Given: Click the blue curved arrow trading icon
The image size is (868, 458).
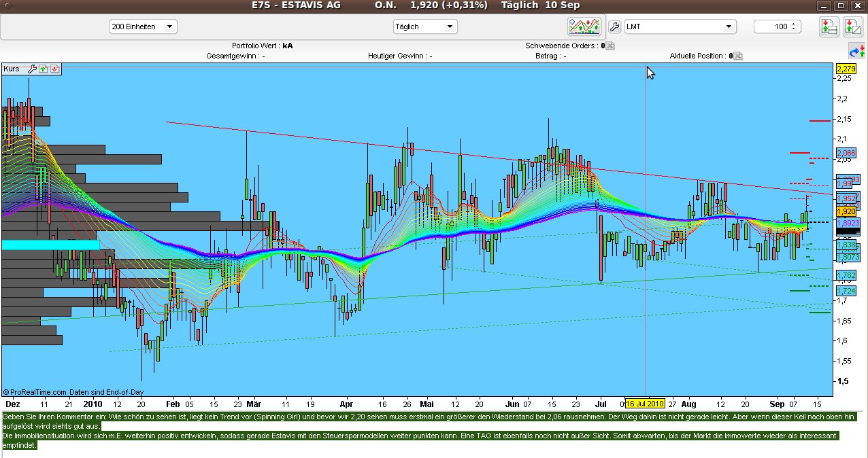Looking at the screenshot, I should [x=856, y=51].
